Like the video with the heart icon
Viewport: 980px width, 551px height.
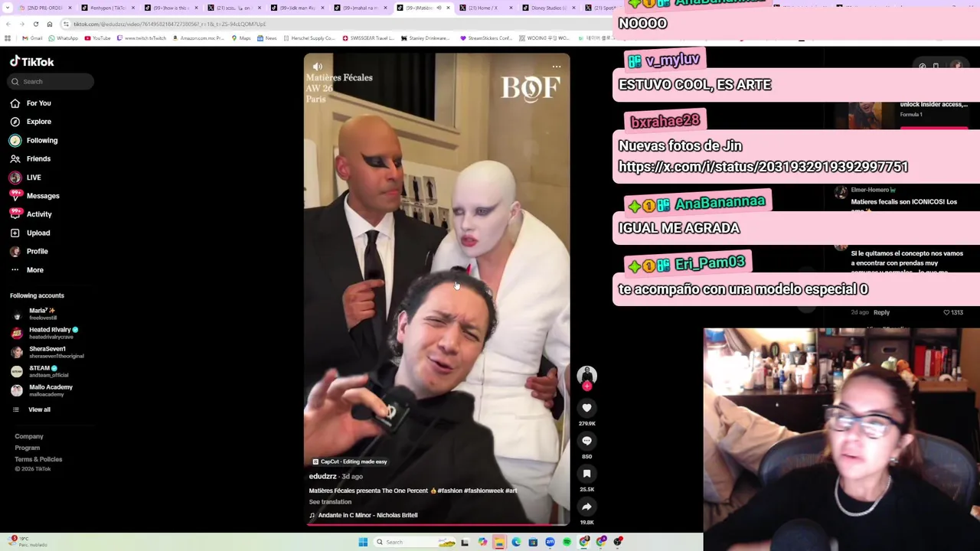pyautogui.click(x=586, y=408)
